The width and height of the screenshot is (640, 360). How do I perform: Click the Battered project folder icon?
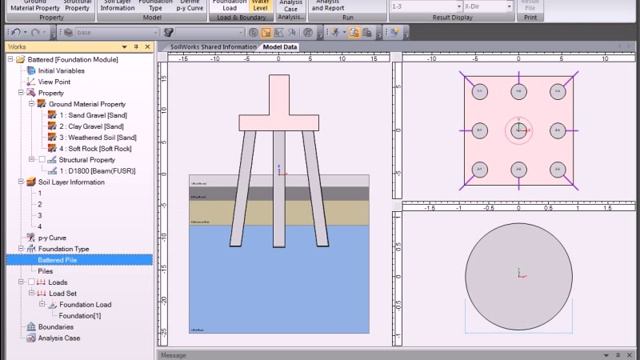click(20, 60)
